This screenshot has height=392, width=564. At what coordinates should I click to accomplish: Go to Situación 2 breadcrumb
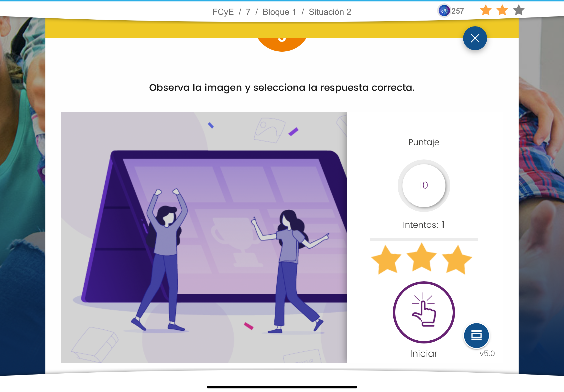click(x=330, y=12)
